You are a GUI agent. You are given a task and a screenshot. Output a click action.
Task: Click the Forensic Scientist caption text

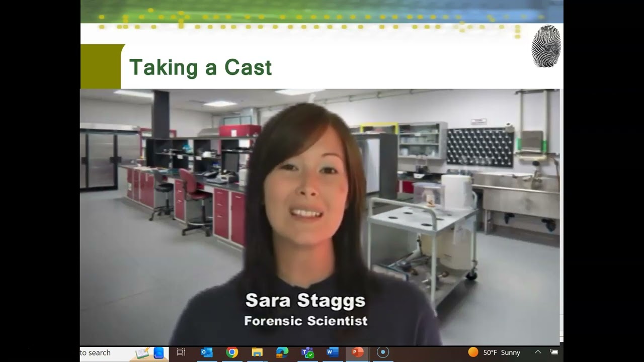click(306, 321)
